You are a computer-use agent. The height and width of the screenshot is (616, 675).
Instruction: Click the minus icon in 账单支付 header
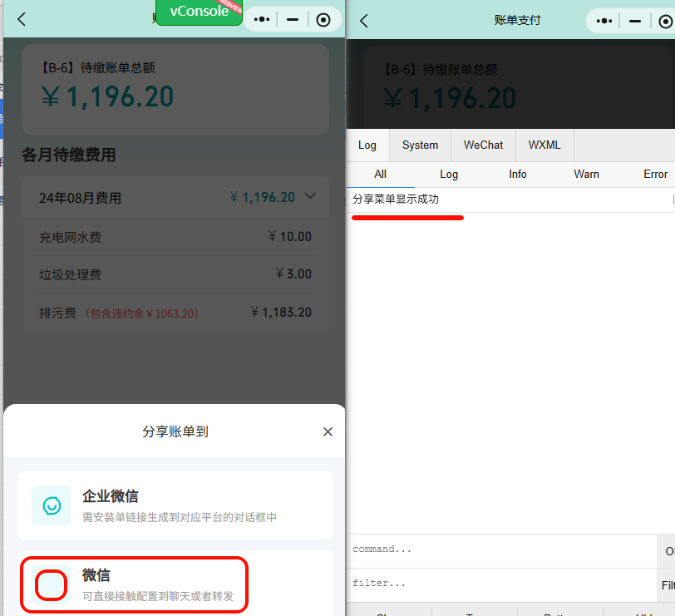click(x=635, y=21)
